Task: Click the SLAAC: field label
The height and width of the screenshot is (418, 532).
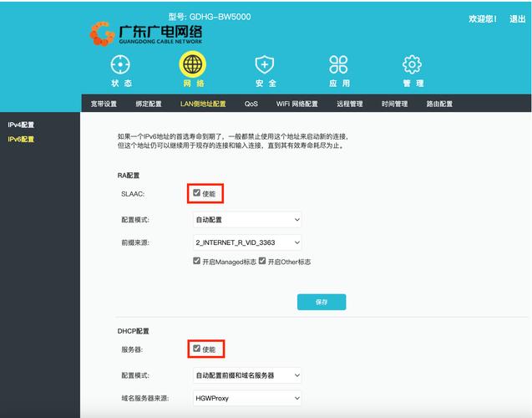Action: [x=133, y=194]
